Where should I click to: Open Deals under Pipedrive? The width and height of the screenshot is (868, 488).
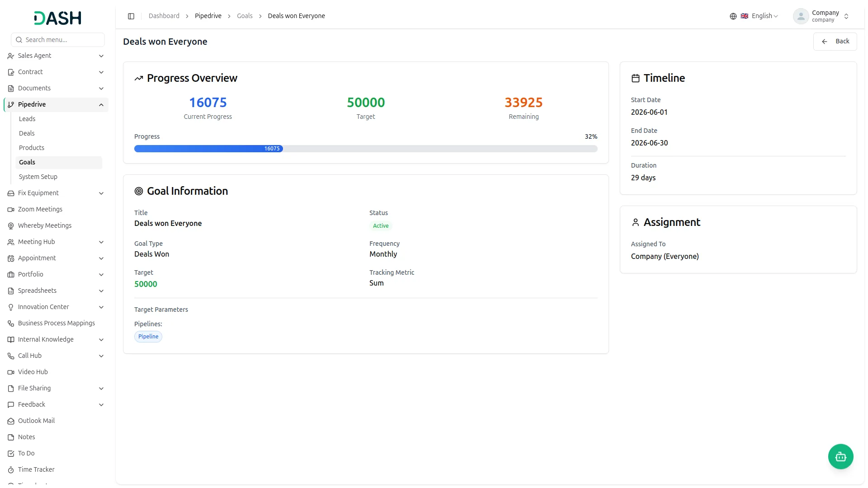point(59,133)
